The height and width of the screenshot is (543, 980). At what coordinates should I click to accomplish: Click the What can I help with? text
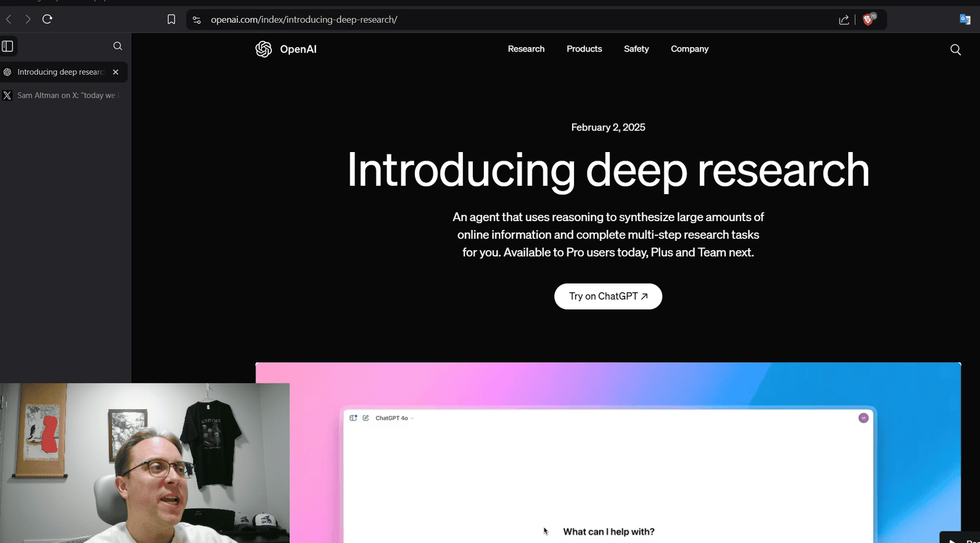(x=609, y=532)
